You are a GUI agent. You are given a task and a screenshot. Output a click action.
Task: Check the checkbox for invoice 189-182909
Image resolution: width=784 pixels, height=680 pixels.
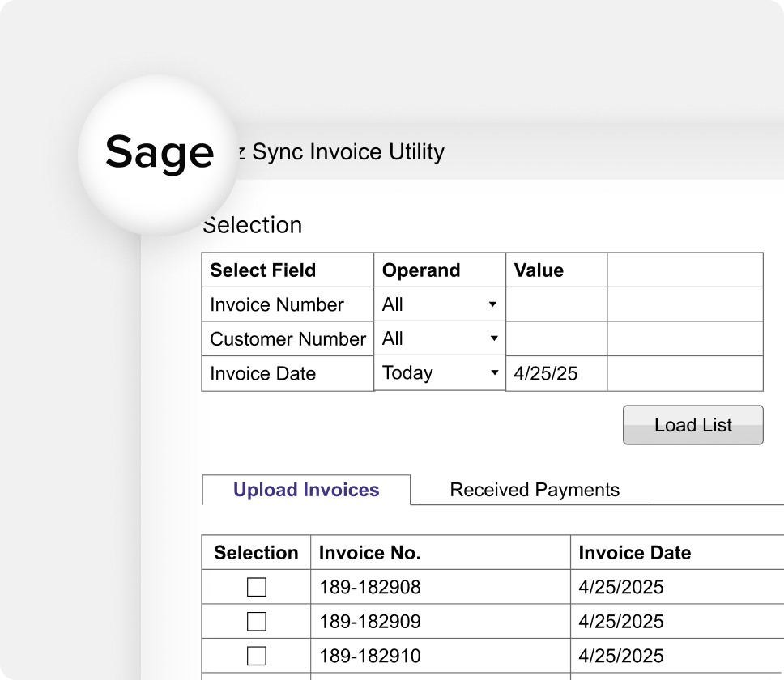(x=256, y=621)
